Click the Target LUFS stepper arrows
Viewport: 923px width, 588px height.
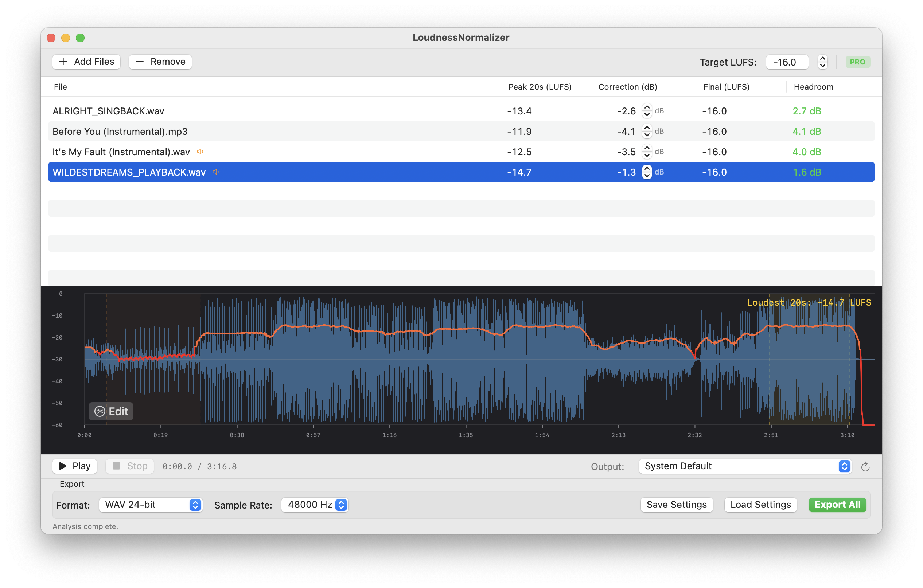[823, 62]
